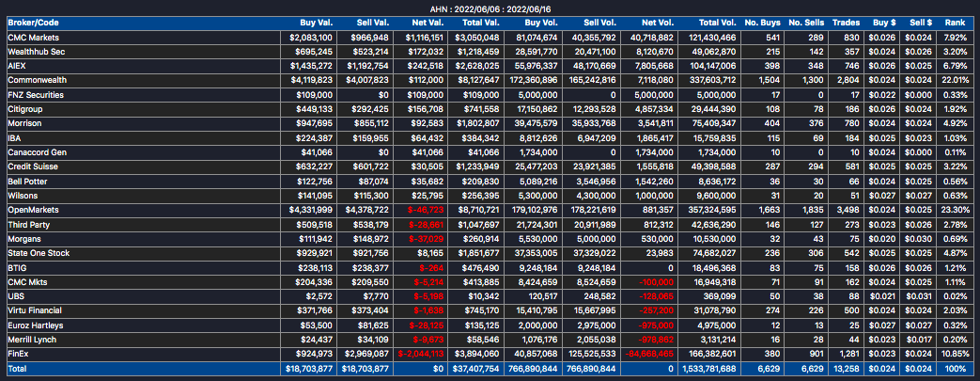This screenshot has height=381, width=980.
Task: Sort by the Net Vol. column header
Action: click(x=658, y=22)
